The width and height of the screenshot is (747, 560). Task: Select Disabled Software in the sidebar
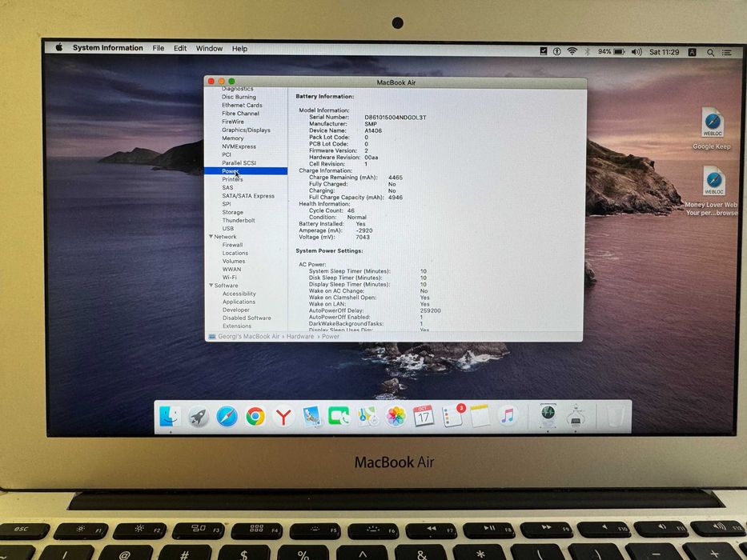click(x=247, y=318)
